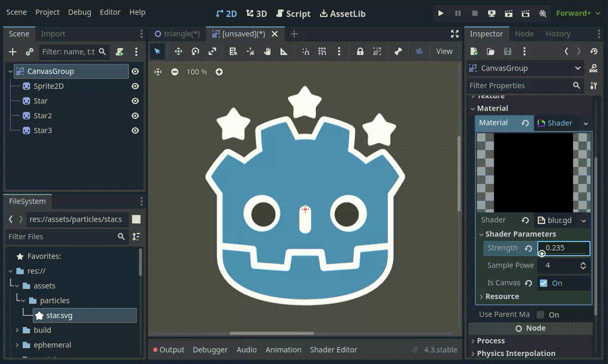Open the list-selection tool in viewport toolbar
Viewport: 608px width, 364px height.
[233, 51]
